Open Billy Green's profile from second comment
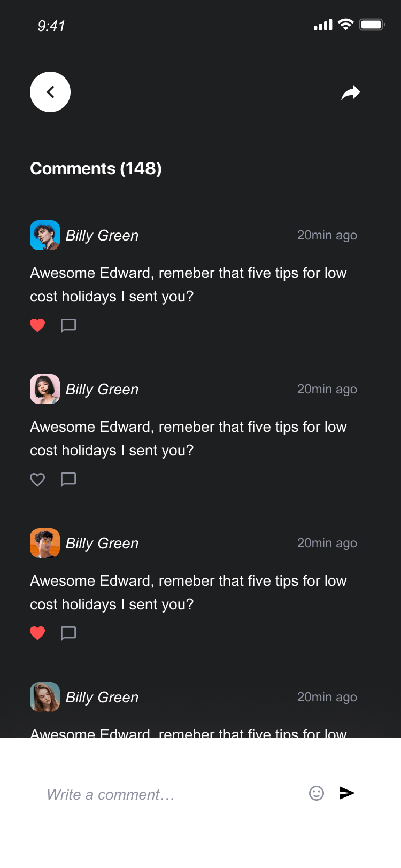The image size is (401, 868). [x=102, y=390]
